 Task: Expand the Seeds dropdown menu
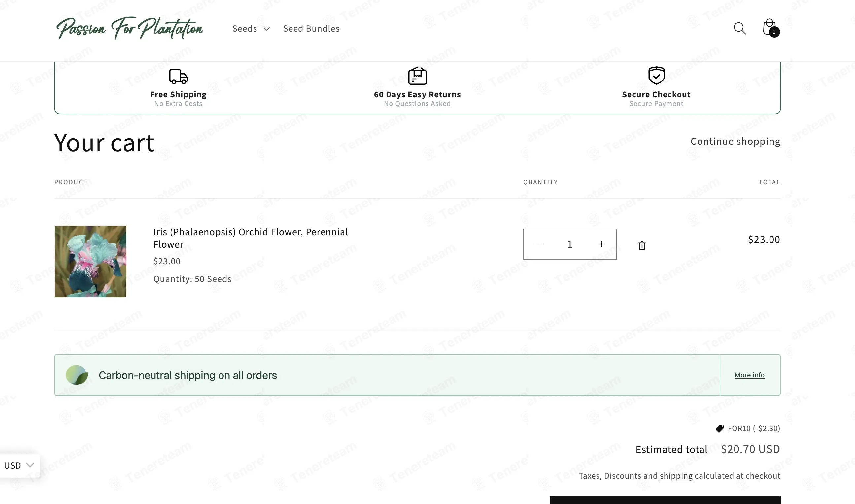click(251, 29)
